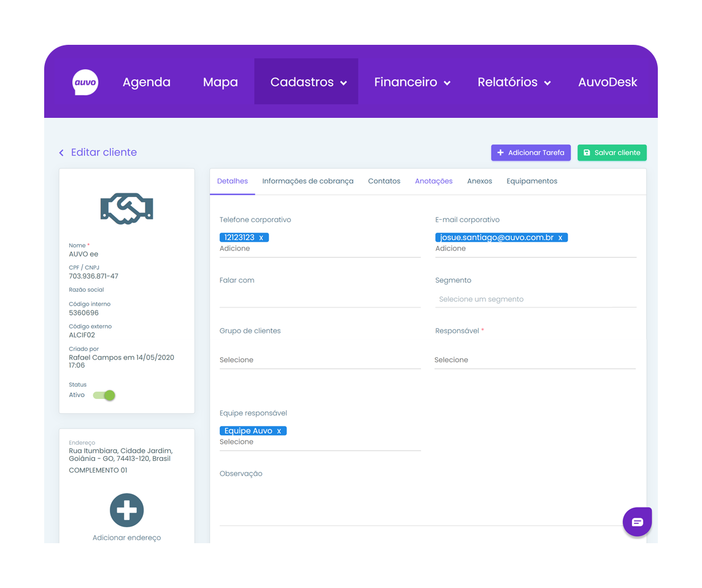Open the Grupo de clientes dropdown
Viewport: 702px width, 588px height.
[x=319, y=360]
